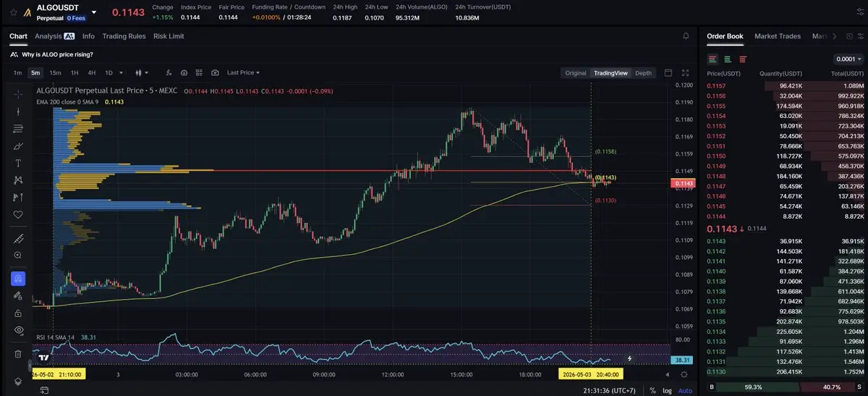Select the ruler measure tool
Image resolution: width=868 pixels, height=396 pixels.
[18, 238]
